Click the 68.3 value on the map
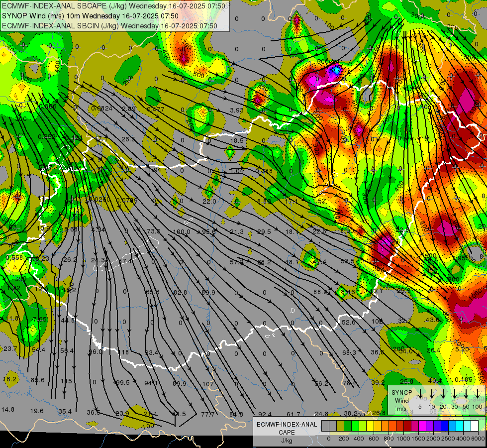Image resolution: width=487 pixels, height=448 pixels. [x=349, y=353]
